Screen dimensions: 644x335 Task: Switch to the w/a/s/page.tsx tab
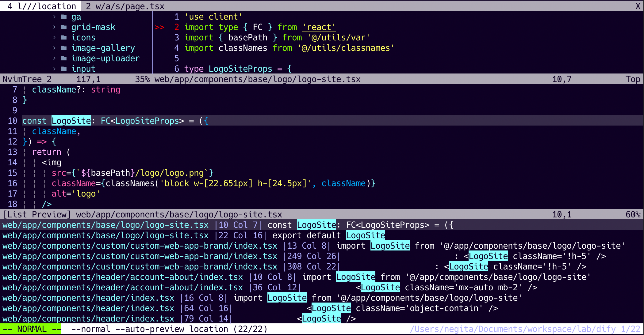click(x=125, y=6)
